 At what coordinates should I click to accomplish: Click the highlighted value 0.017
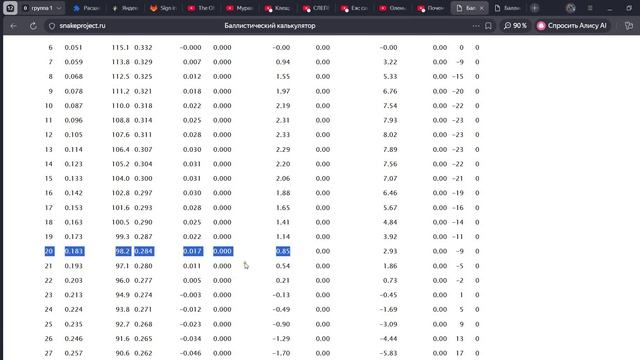[x=193, y=251]
